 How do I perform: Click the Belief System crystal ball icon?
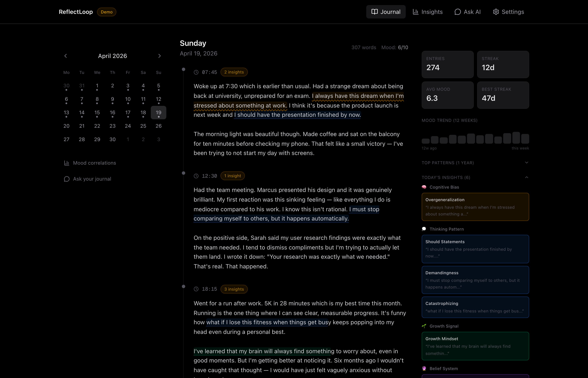pos(424,368)
